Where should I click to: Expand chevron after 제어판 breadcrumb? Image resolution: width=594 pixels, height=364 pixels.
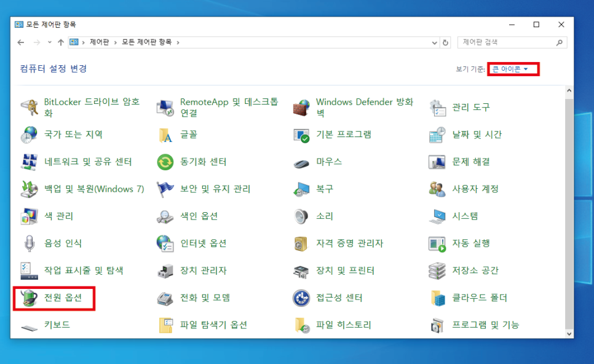pos(115,42)
